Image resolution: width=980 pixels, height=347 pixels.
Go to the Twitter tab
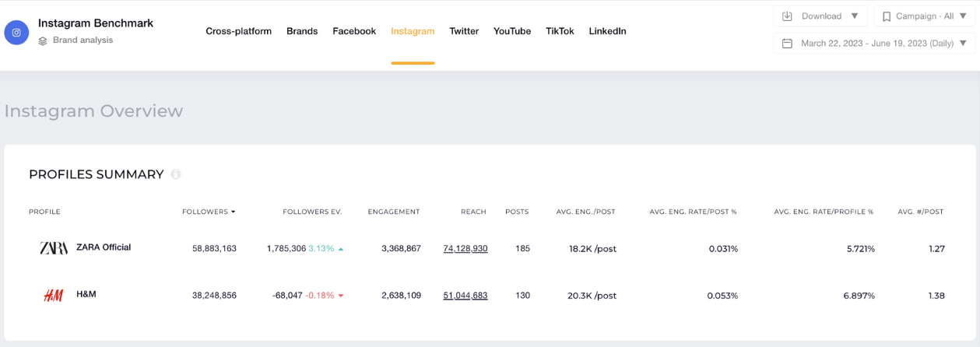click(x=464, y=31)
